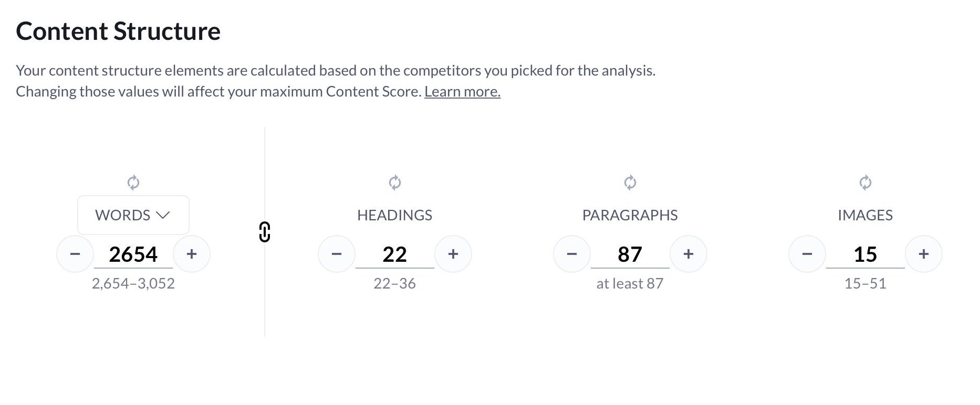Increase the headings count

pyautogui.click(x=453, y=254)
